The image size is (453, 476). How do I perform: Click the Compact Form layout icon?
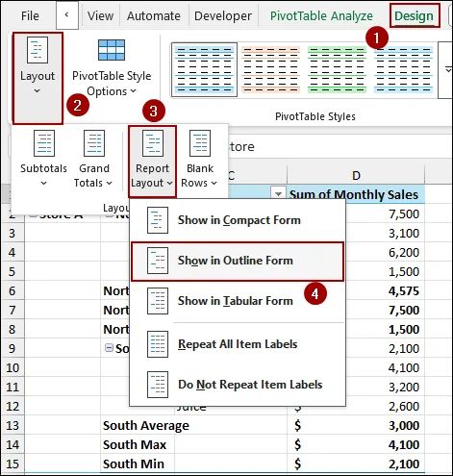(158, 220)
